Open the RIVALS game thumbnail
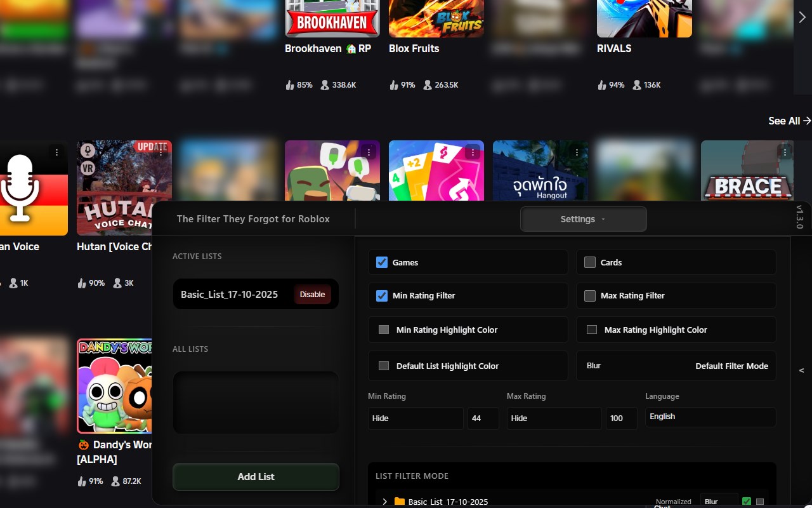The height and width of the screenshot is (508, 812). pyautogui.click(x=645, y=18)
